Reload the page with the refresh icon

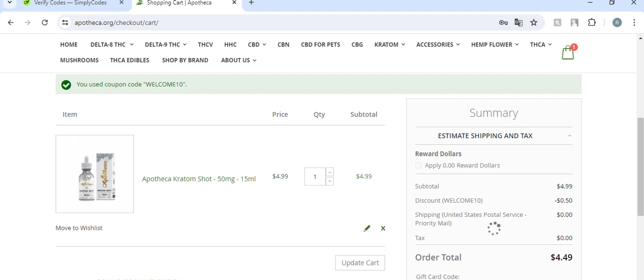(x=45, y=22)
